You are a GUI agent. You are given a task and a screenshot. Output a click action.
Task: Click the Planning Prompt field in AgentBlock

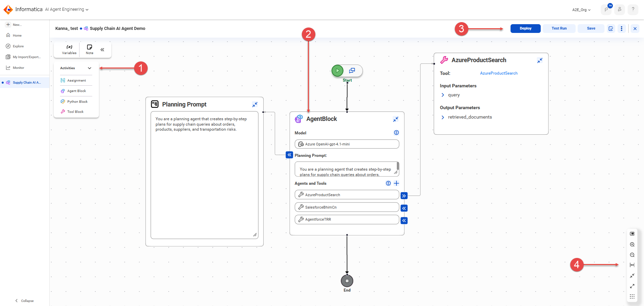tap(347, 169)
